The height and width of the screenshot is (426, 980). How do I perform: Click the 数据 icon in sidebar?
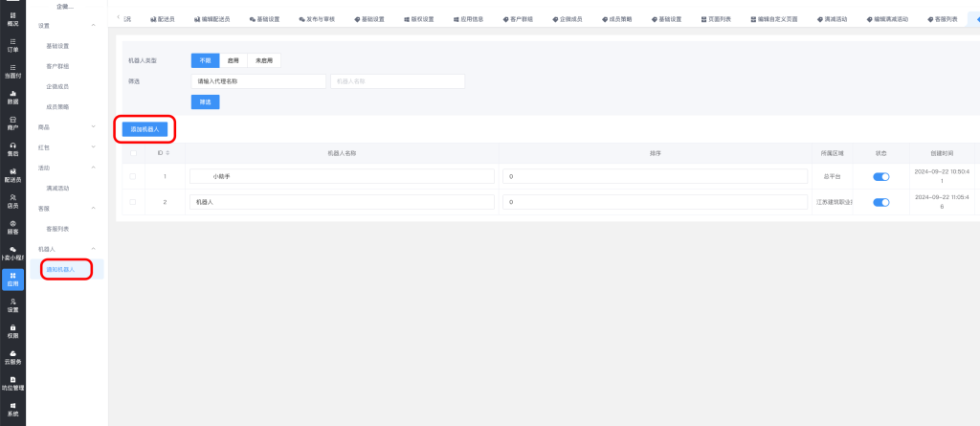pos(12,96)
